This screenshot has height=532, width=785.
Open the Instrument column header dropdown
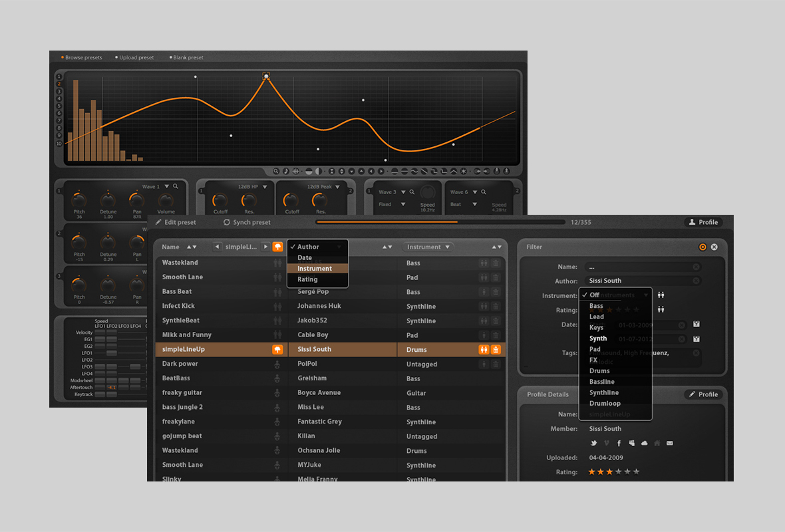click(x=428, y=247)
